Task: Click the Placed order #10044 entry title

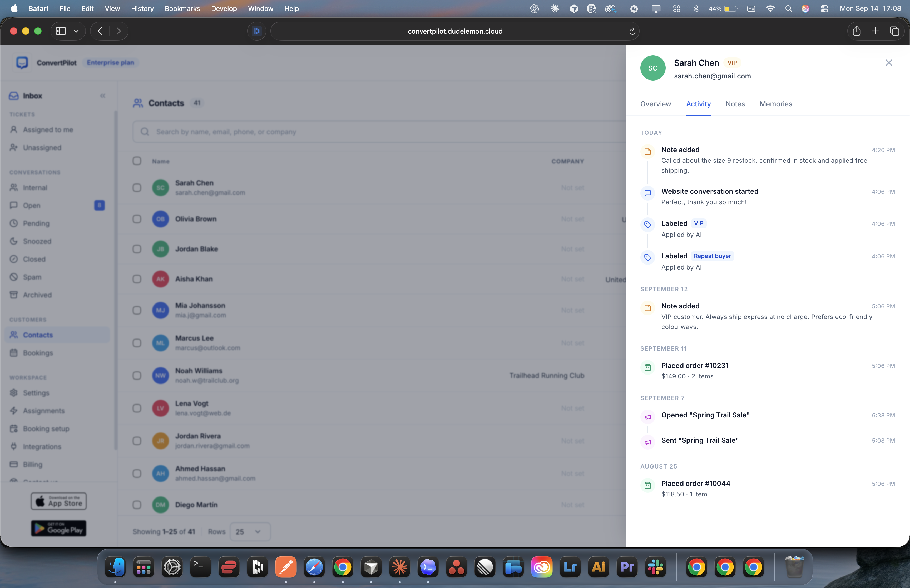Action: tap(695, 484)
